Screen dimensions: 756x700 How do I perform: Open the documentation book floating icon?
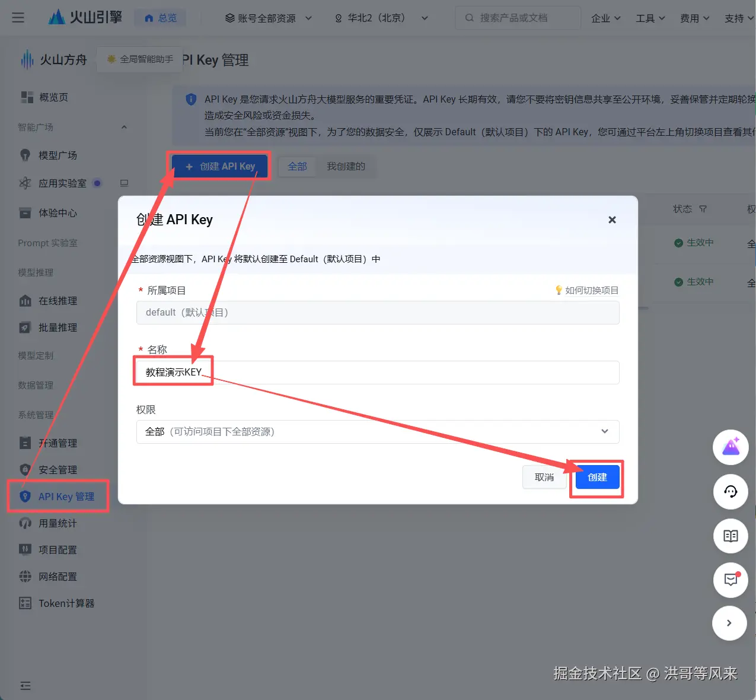731,536
